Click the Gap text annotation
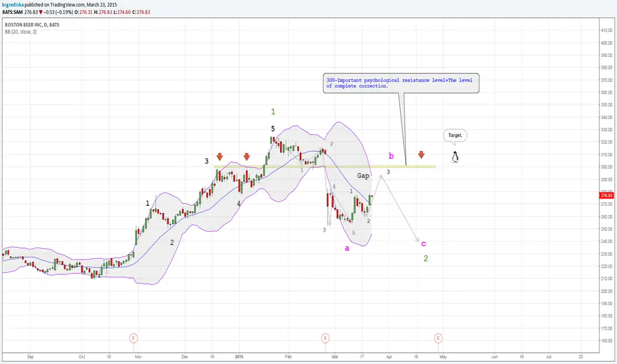The height and width of the screenshot is (364, 617). tap(363, 175)
